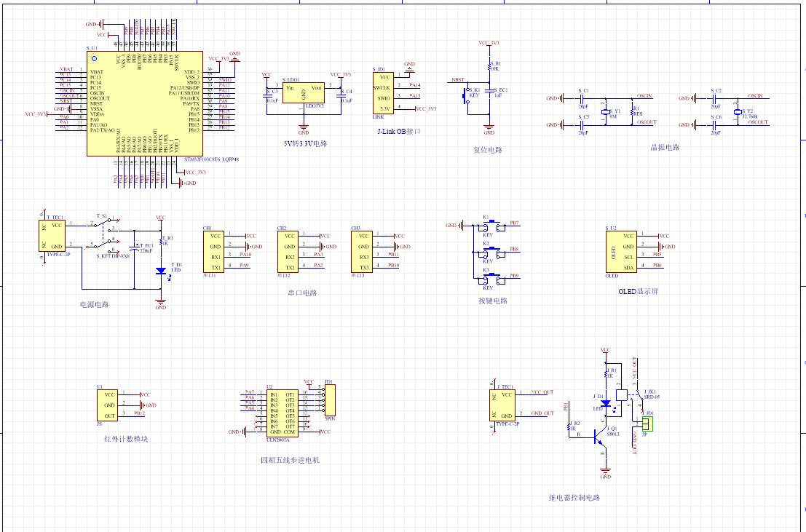
Task: Click the PB8 net label beside K2
Action: (514, 250)
